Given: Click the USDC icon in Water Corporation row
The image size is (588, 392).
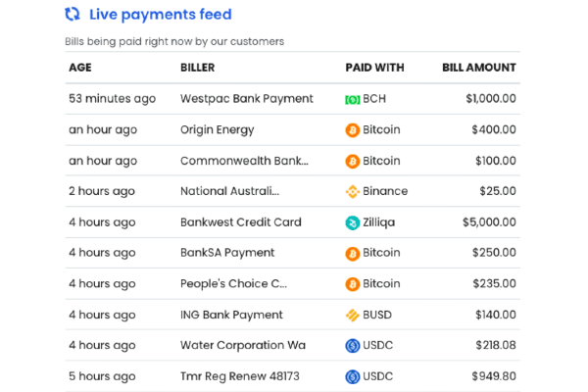Looking at the screenshot, I should (x=353, y=346).
